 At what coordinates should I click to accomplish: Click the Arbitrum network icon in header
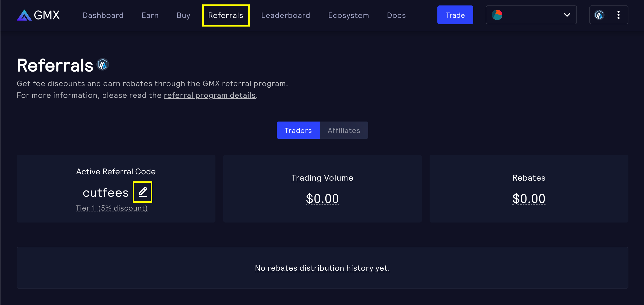coord(599,15)
